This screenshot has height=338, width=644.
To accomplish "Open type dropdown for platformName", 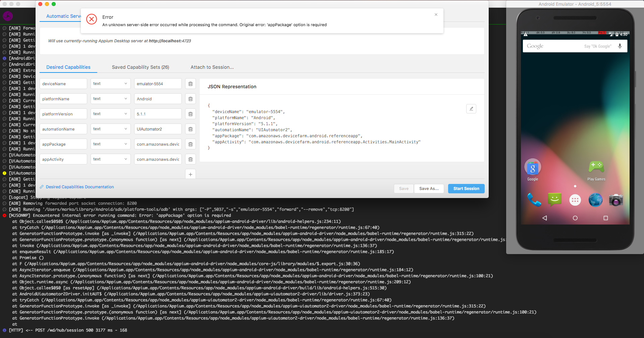I will pos(110,99).
